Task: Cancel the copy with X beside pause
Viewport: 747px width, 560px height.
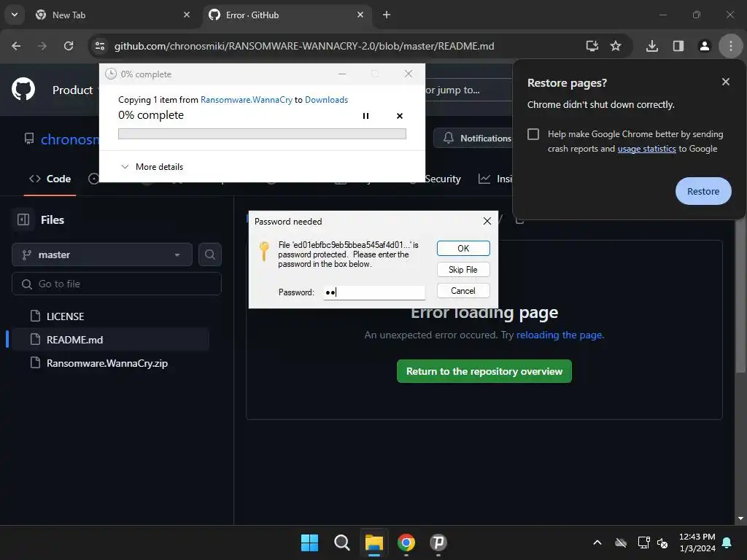Action: tap(400, 116)
